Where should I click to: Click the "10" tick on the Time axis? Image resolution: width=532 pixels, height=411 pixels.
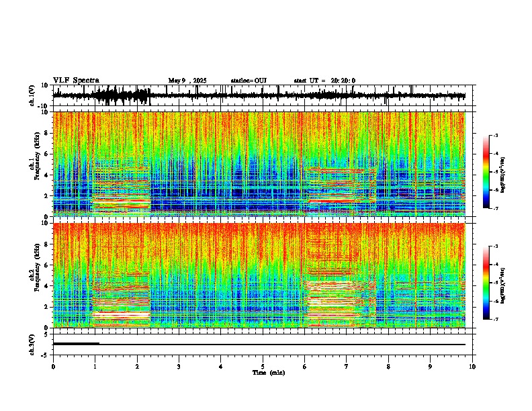point(472,367)
